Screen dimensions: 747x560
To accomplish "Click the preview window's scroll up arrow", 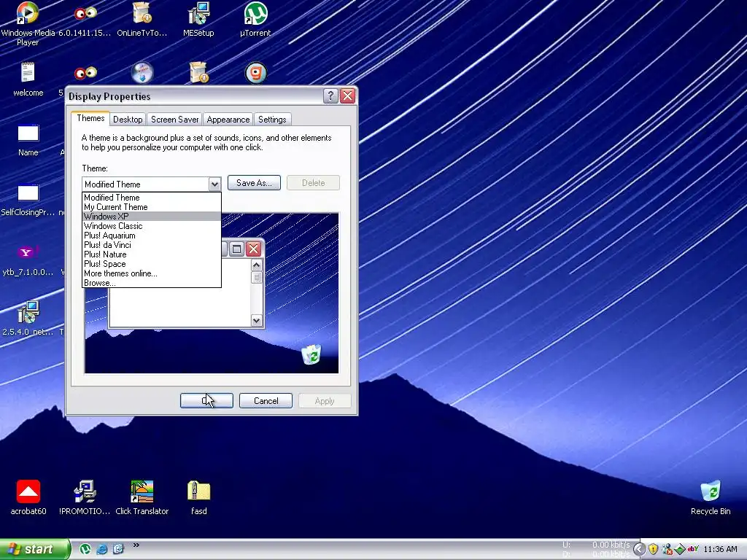I will point(256,265).
